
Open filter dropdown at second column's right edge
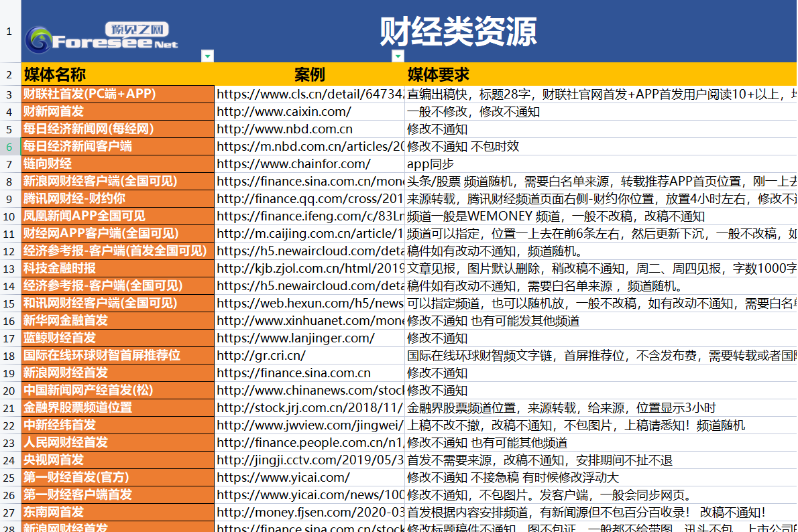[398, 56]
